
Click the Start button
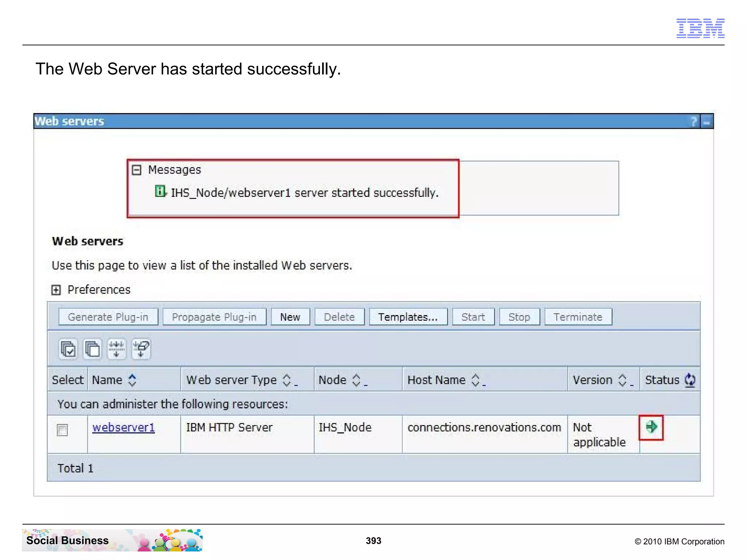click(473, 317)
